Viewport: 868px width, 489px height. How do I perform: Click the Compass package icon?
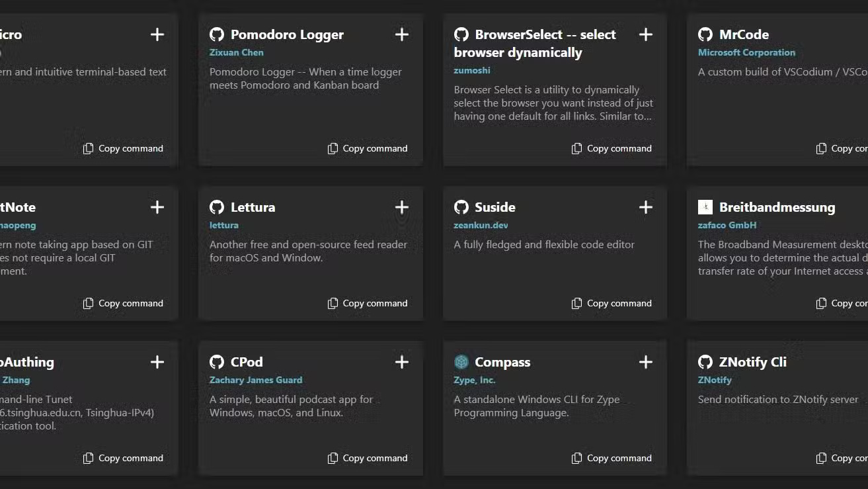pyautogui.click(x=461, y=362)
